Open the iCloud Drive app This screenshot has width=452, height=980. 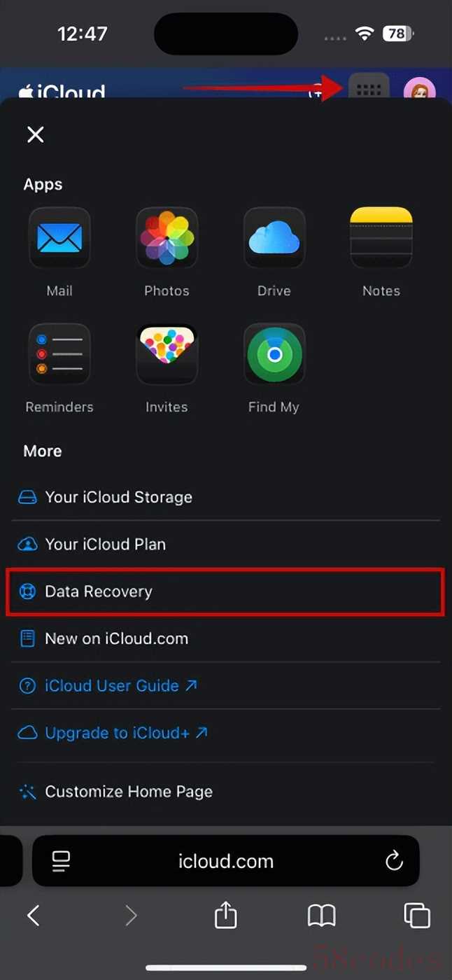pos(274,239)
